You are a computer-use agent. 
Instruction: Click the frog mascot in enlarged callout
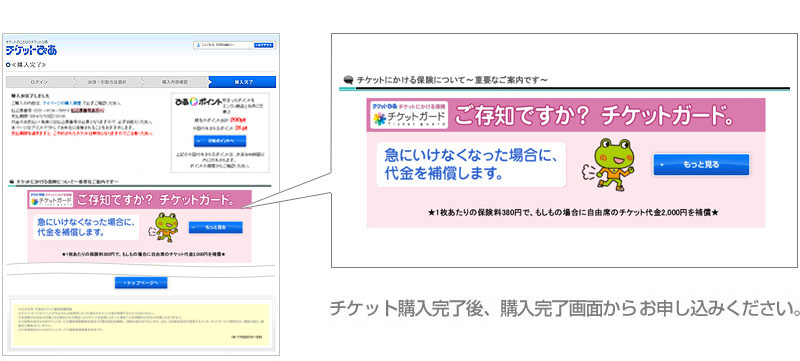[609, 164]
